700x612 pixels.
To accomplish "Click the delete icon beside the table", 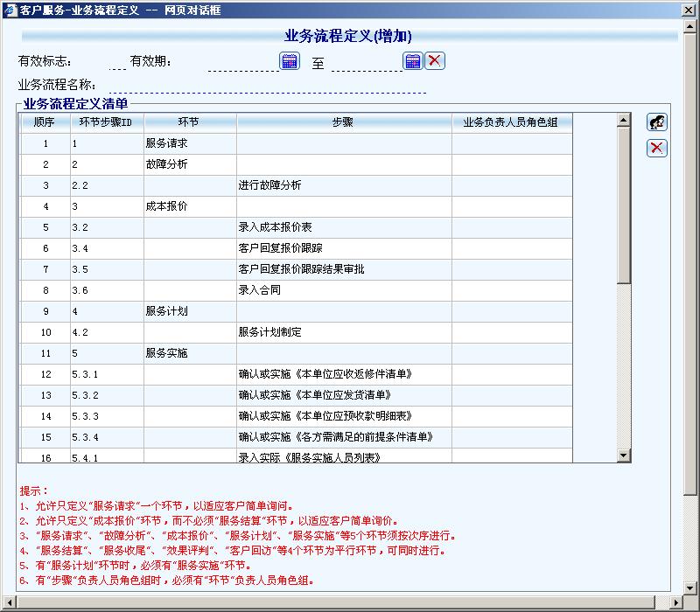I will (x=656, y=149).
